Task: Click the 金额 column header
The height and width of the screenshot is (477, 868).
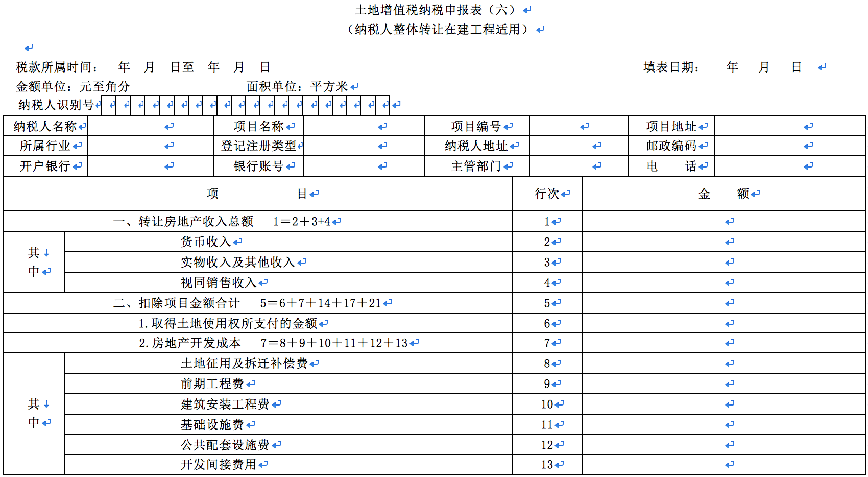Action: 724,194
